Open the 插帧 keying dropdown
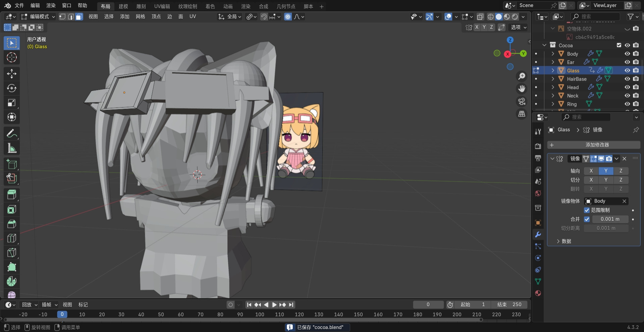The image size is (644, 332). (x=50, y=305)
